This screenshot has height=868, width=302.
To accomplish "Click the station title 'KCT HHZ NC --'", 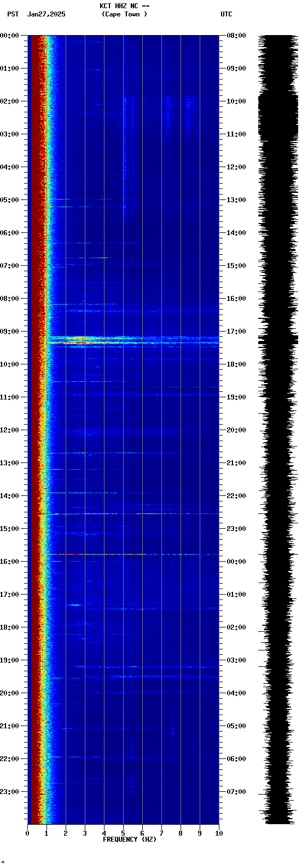I will tap(125, 6).
